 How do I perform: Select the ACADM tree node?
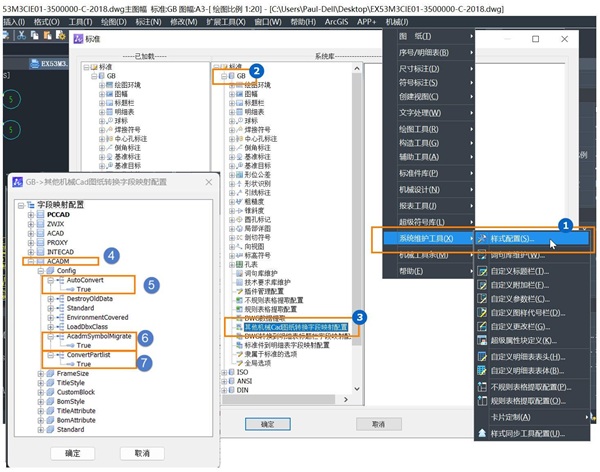[x=58, y=261]
